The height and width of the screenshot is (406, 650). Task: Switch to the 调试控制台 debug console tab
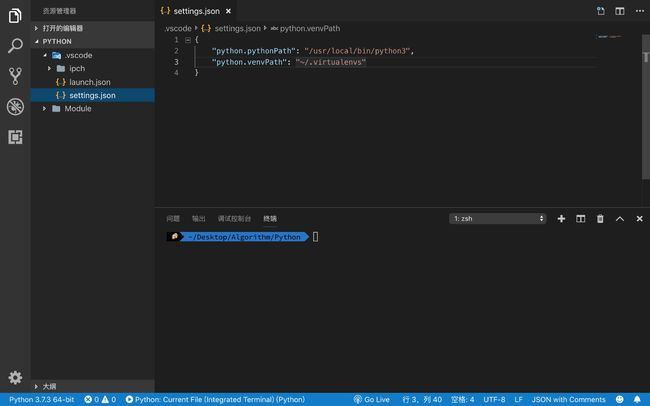[x=234, y=219]
